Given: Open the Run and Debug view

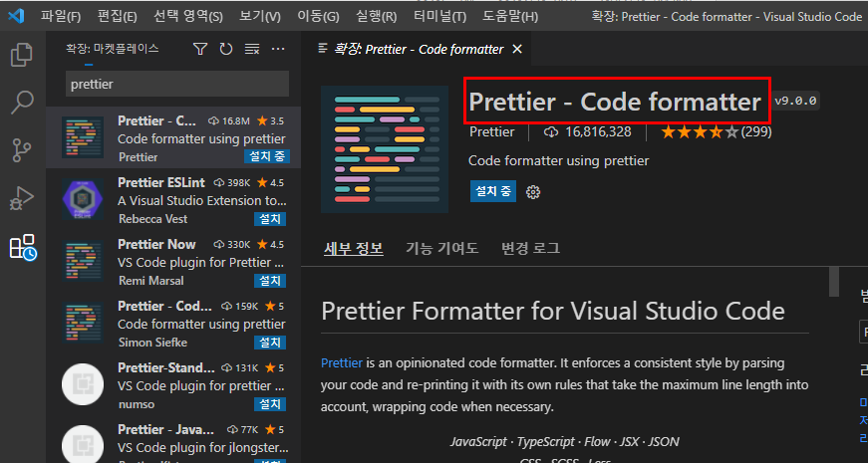Looking at the screenshot, I should click(x=22, y=198).
